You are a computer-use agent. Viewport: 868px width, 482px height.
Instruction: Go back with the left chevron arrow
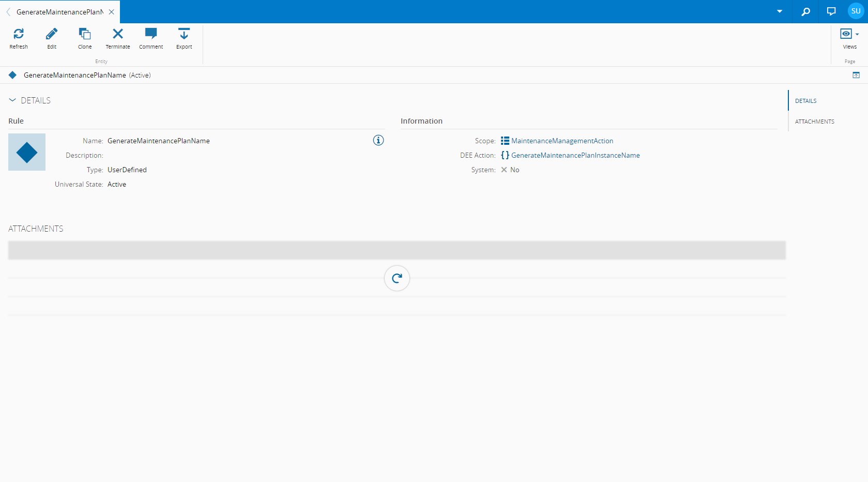pos(8,12)
